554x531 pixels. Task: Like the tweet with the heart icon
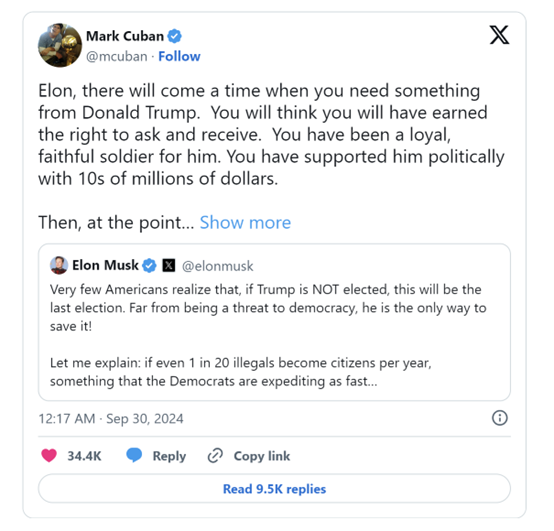[49, 455]
